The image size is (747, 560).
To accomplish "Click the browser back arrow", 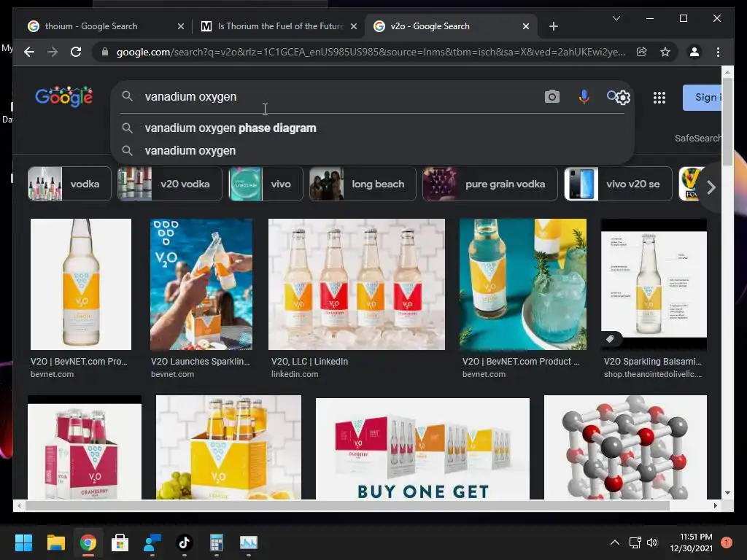I will 29,52.
